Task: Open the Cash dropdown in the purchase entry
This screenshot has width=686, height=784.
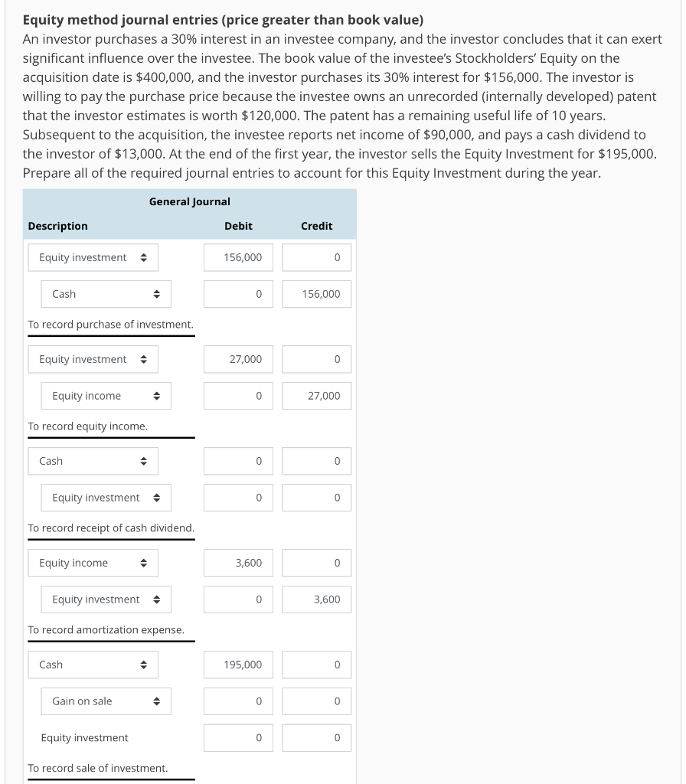Action: pos(106,294)
